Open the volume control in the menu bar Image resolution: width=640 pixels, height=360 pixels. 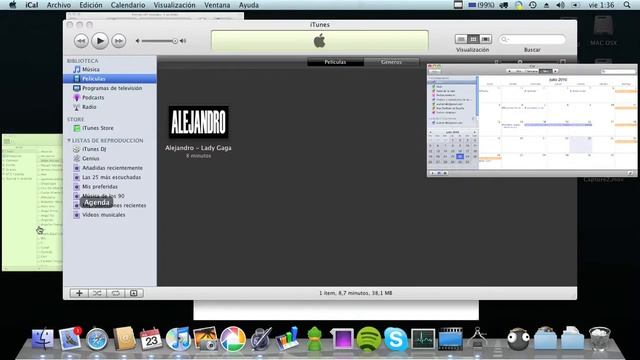(560, 5)
